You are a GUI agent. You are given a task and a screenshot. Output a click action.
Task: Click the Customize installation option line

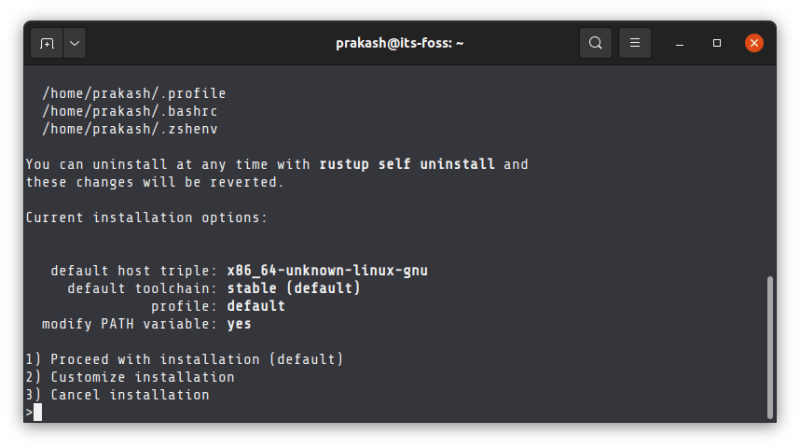coord(130,377)
